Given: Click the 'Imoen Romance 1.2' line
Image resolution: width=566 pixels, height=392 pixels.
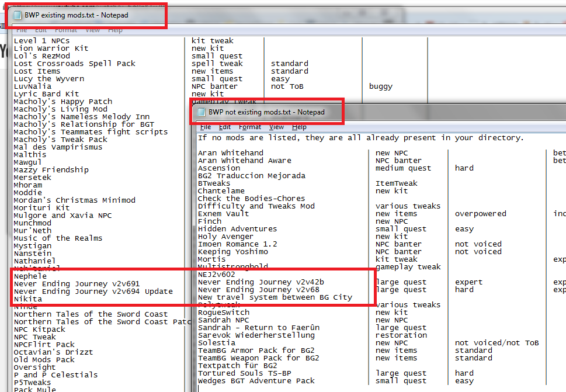Looking at the screenshot, I should (237, 244).
